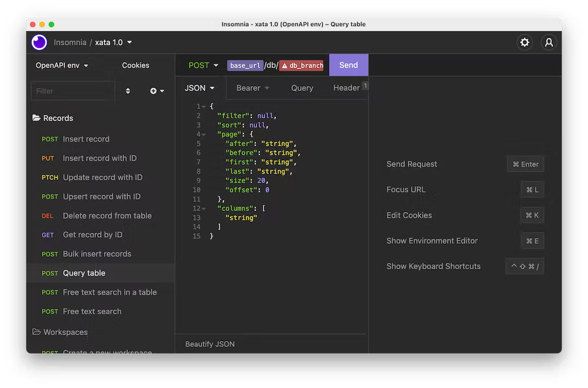588x388 pixels.
Task: Select the POST Insert record request
Action: tap(101, 139)
